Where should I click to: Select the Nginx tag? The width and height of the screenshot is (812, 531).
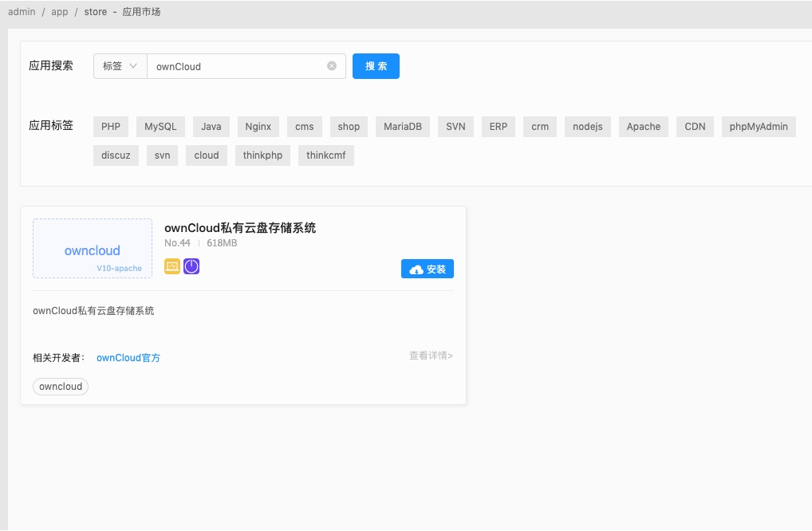pyautogui.click(x=258, y=127)
